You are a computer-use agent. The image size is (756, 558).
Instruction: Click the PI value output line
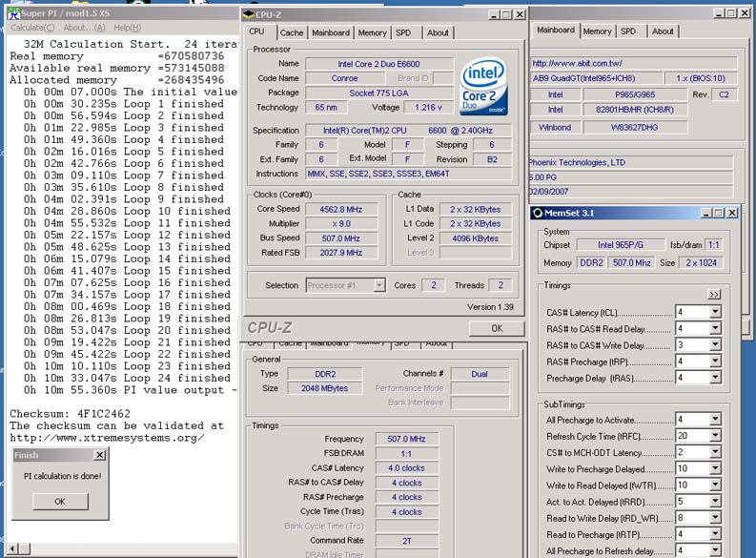(131, 390)
